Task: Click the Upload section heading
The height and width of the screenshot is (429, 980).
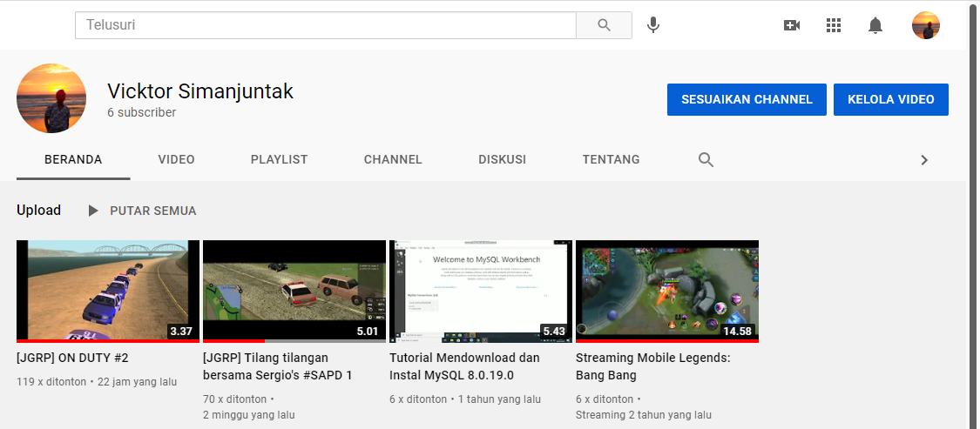Action: [38, 211]
